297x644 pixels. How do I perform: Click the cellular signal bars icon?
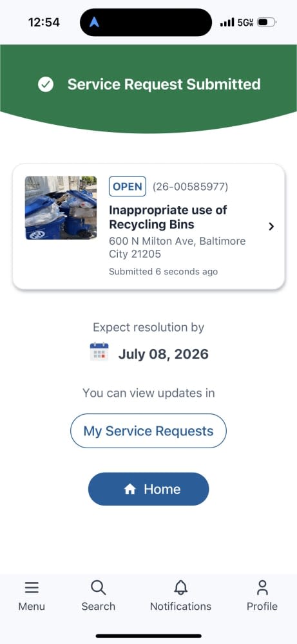227,22
